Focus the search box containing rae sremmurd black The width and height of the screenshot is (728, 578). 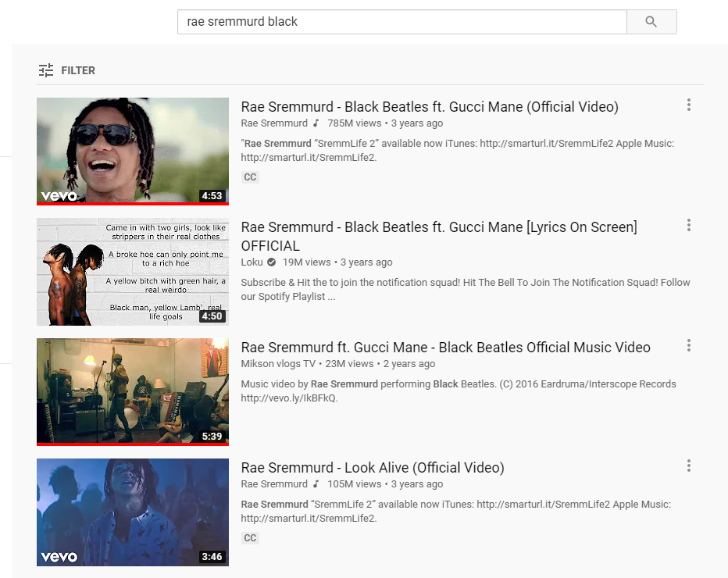[402, 22]
